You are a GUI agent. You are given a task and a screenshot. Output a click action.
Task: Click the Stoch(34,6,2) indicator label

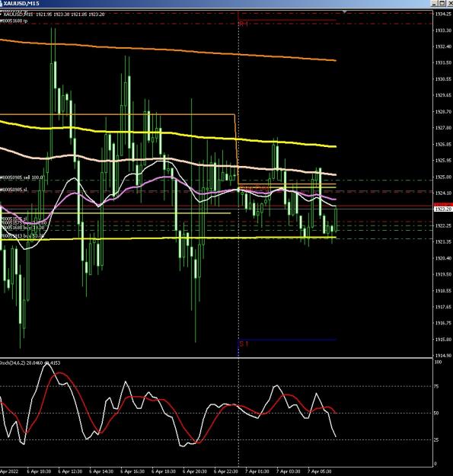tap(30, 363)
